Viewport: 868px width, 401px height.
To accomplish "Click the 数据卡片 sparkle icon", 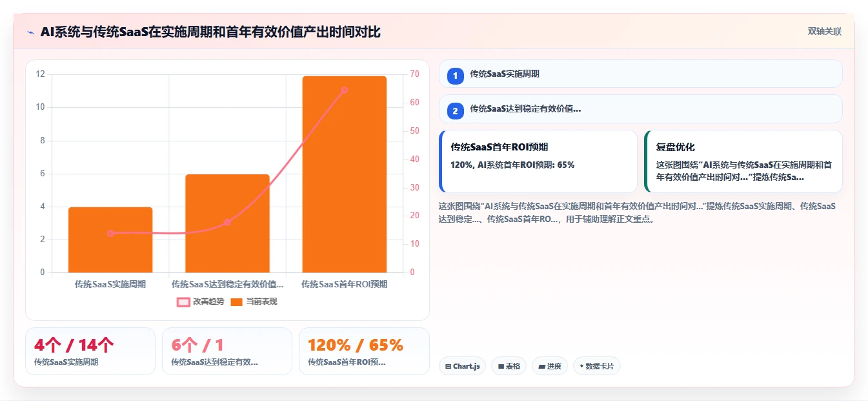I will tap(581, 366).
